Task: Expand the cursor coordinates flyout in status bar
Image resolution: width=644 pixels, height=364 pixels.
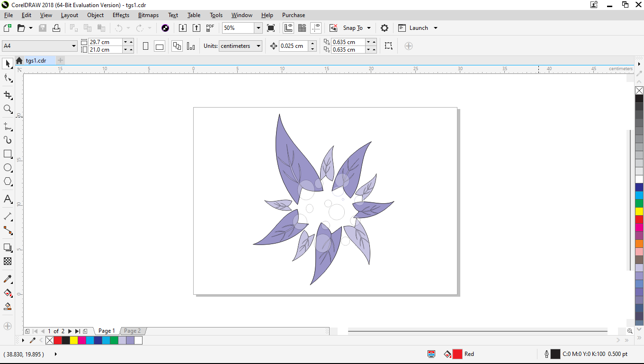Action: [x=56, y=354]
